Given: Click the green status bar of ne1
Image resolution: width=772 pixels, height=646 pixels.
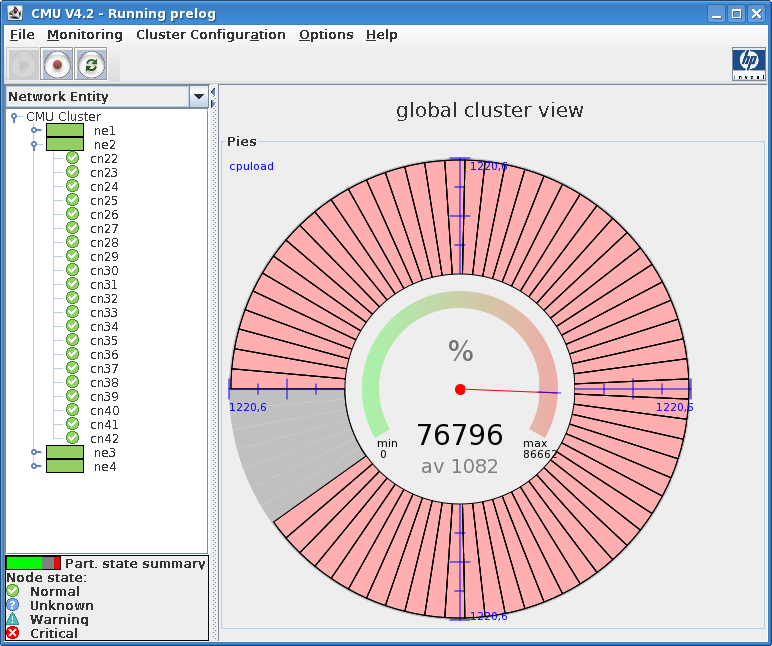Looking at the screenshot, I should click(x=65, y=130).
